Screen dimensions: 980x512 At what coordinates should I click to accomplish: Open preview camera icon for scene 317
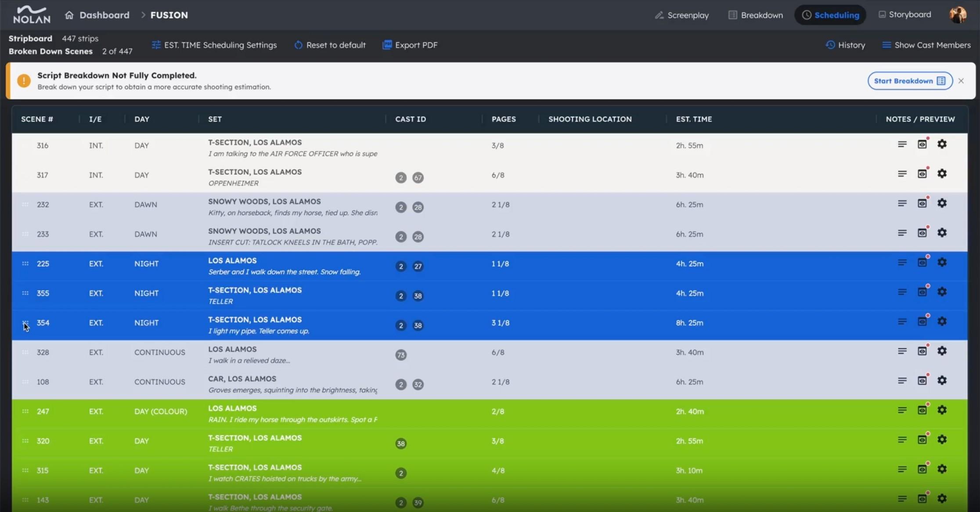922,174
